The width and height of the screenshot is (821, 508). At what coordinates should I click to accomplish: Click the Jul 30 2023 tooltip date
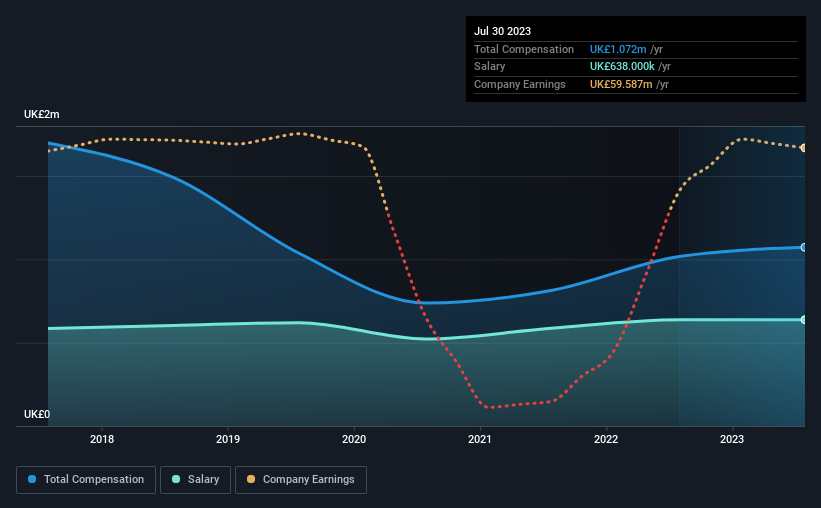tap(502, 31)
